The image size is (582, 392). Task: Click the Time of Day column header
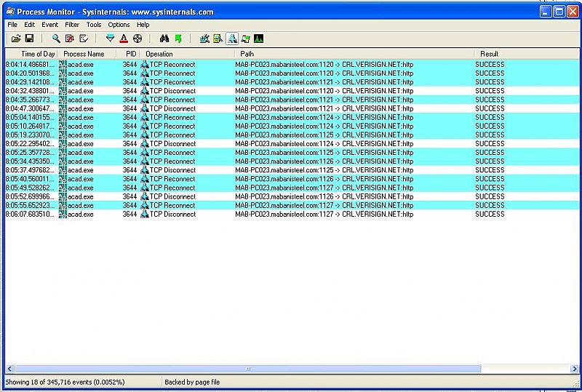click(31, 54)
